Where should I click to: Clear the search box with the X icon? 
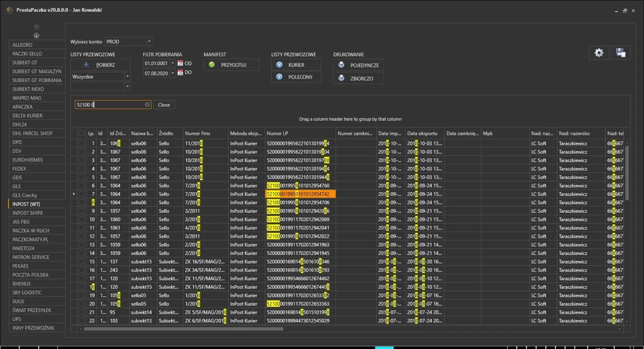147,105
